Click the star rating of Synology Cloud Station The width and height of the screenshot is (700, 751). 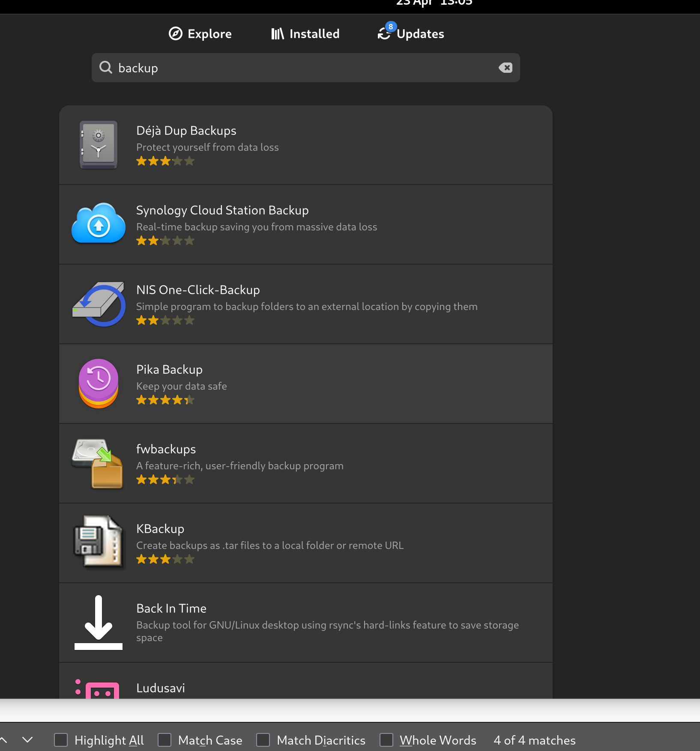[x=165, y=241]
